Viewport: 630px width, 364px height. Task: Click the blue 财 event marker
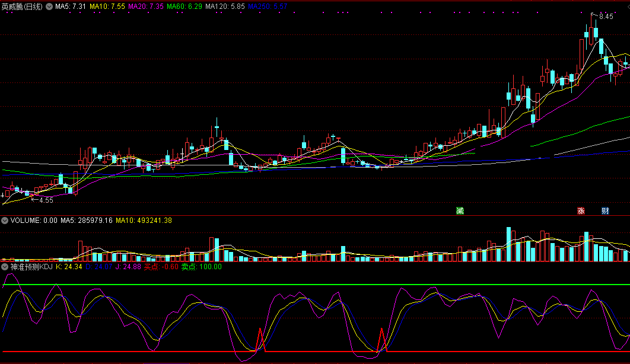tap(605, 210)
